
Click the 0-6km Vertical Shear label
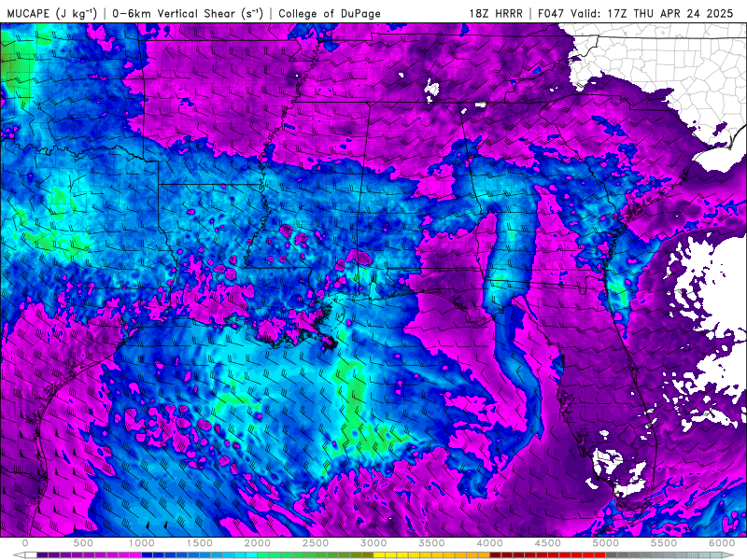[188, 13]
